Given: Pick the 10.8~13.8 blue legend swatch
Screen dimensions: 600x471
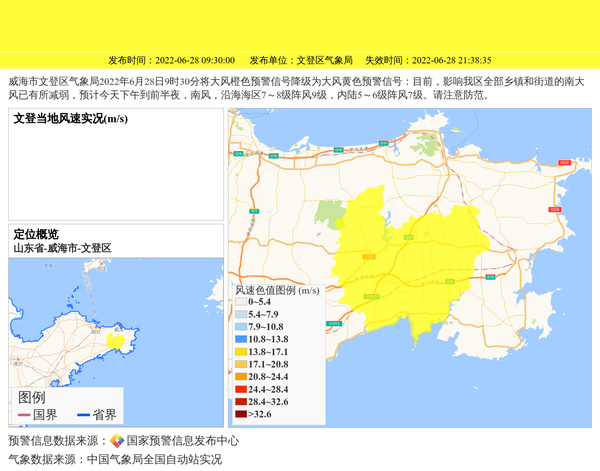Looking at the screenshot, I should pos(241,339).
